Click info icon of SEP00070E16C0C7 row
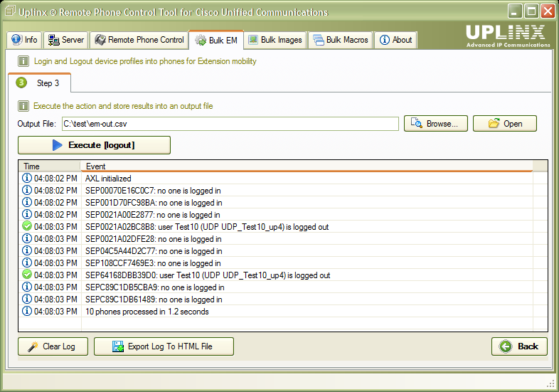Screen dimensions: 559x392 click(x=27, y=190)
